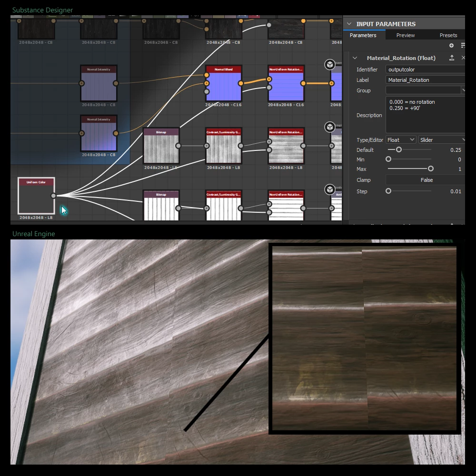Remove Material_Rotation using its X icon
The width and height of the screenshot is (476, 476).
coord(463,58)
